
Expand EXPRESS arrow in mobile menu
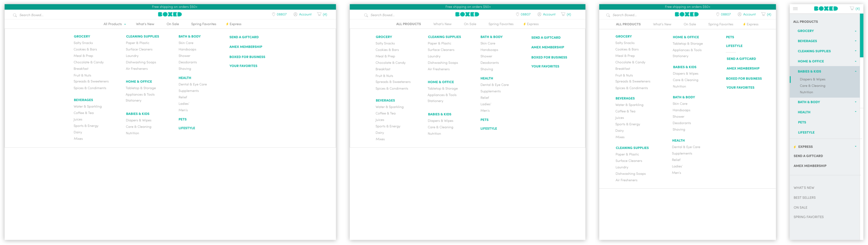(856, 147)
